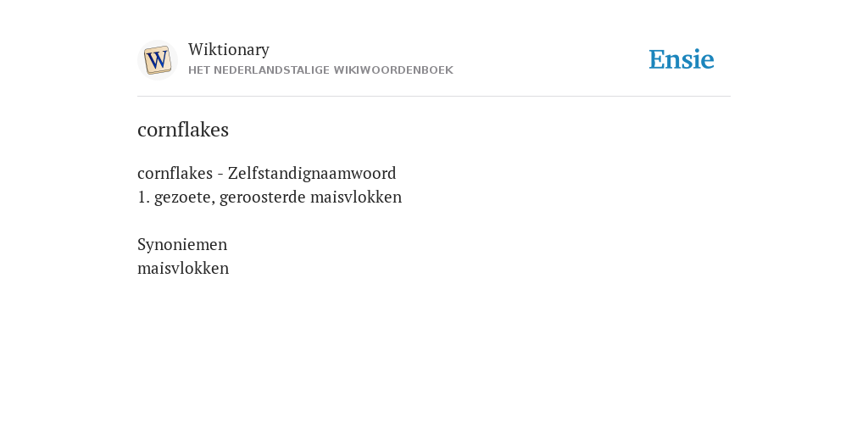The width and height of the screenshot is (868, 434).
Task: Click the letter E of Ensie
Action: [657, 59]
